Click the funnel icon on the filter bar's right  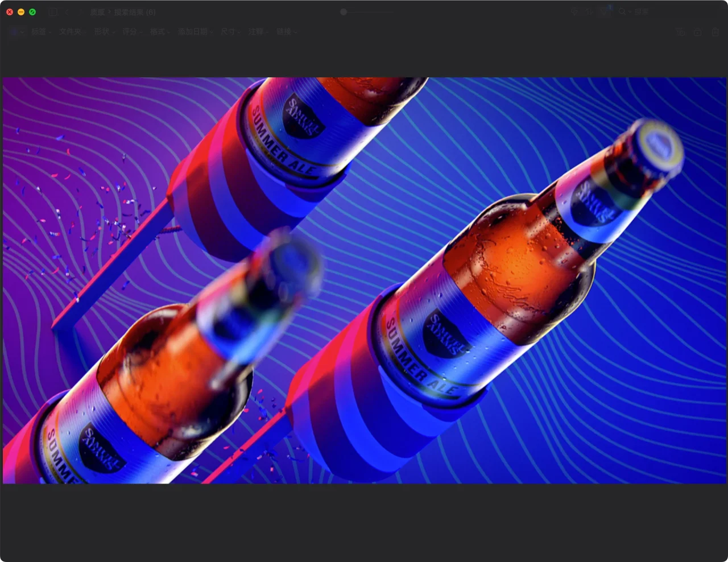click(680, 32)
